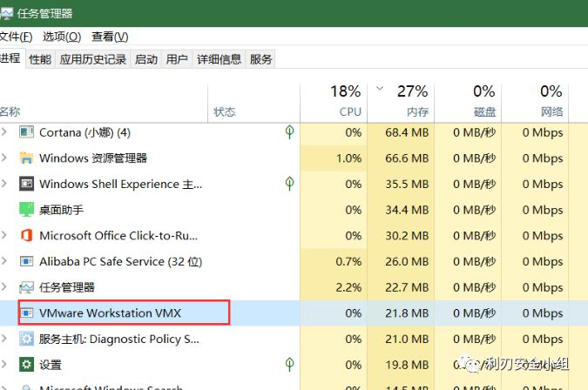Sort processes by 内存 column header

click(401, 103)
